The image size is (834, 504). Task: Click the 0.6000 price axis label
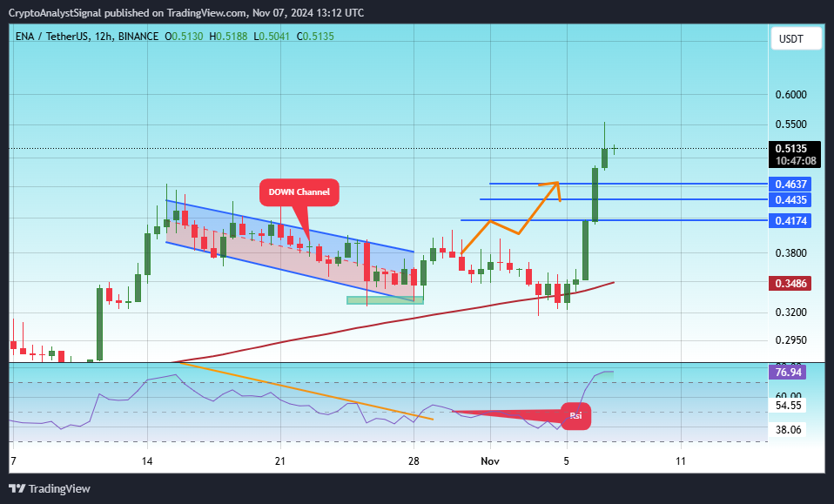tap(791, 95)
